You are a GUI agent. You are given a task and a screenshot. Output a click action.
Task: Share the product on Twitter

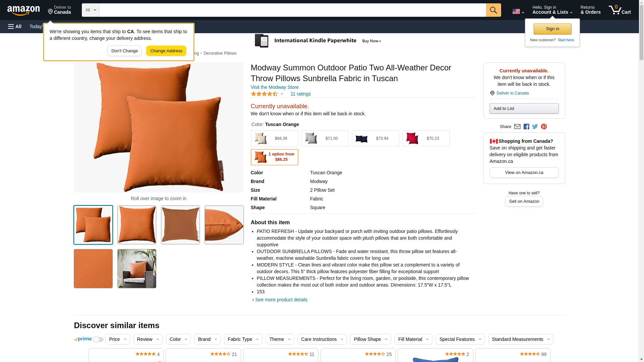[x=535, y=127]
